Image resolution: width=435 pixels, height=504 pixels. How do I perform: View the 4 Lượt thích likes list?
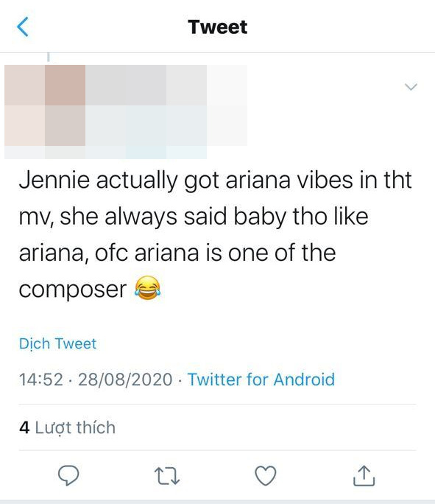click(67, 427)
